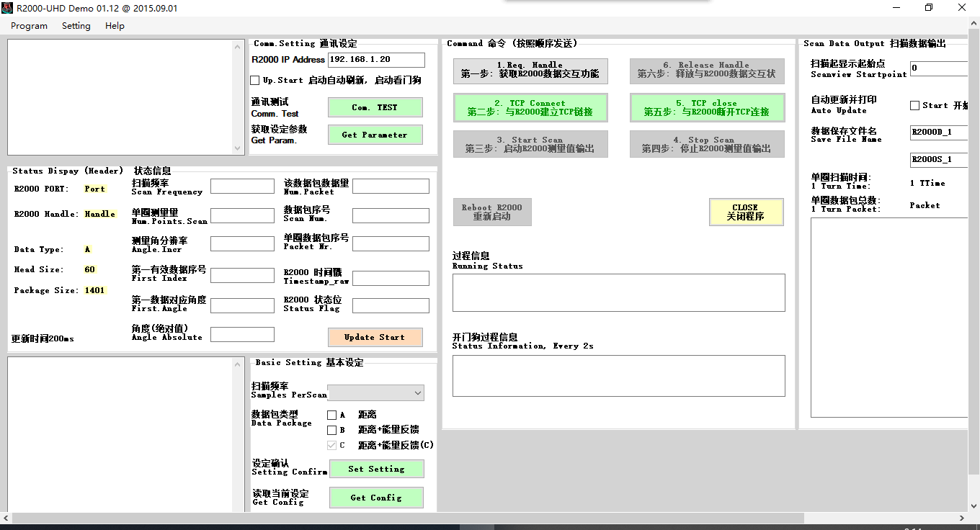The width and height of the screenshot is (980, 530).
Task: Click the 5. TCP close button
Action: coord(707,108)
